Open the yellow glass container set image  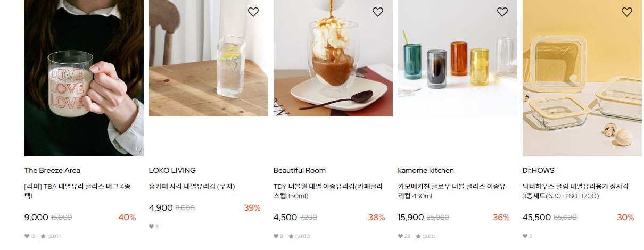point(582,78)
